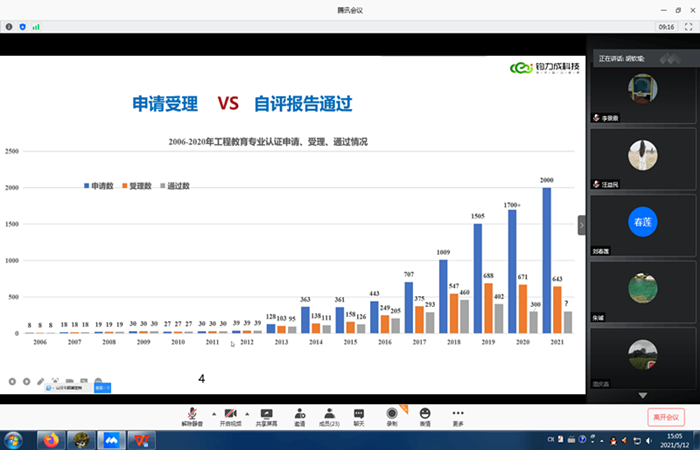The height and width of the screenshot is (450, 700).
Task: Click the Leave Meeting (离开会议) button
Action: pyautogui.click(x=665, y=417)
